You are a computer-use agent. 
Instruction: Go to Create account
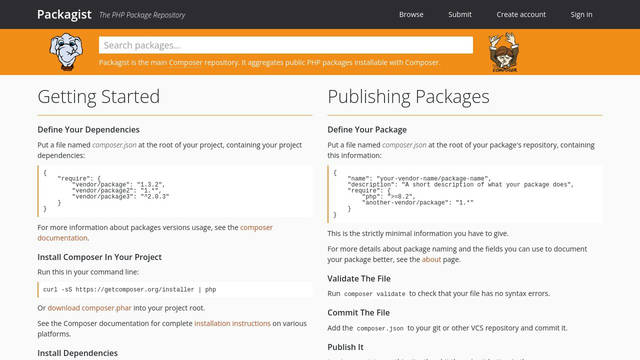(521, 14)
